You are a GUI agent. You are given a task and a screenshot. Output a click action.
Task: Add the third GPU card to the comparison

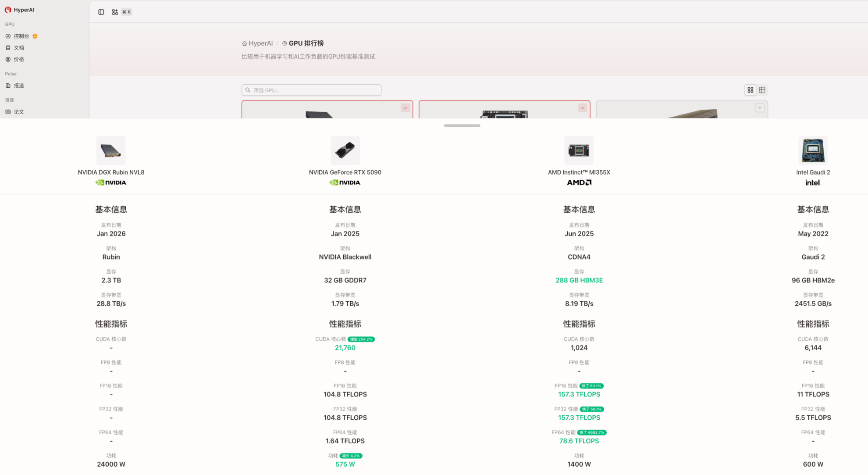pyautogui.click(x=760, y=108)
